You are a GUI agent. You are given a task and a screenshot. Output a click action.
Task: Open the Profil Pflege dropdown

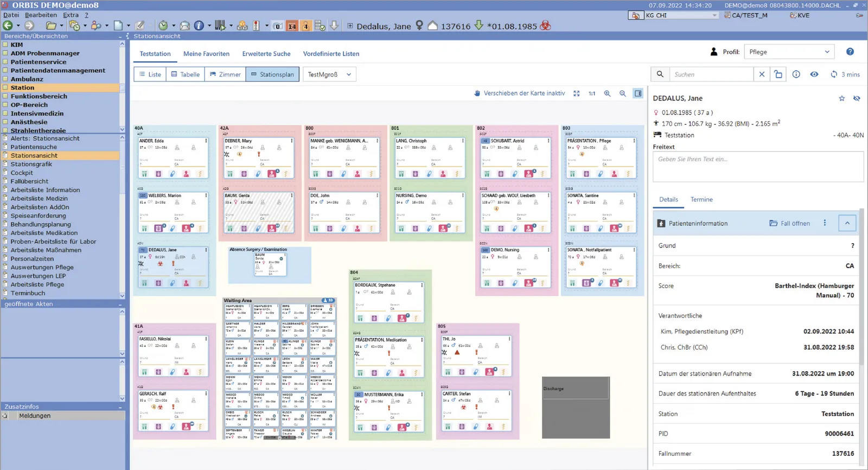click(x=789, y=52)
